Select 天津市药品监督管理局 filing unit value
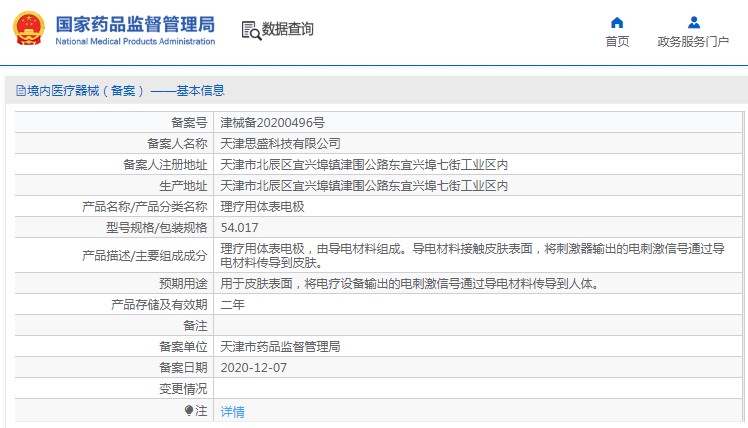The height and width of the screenshot is (428, 748). pyautogui.click(x=280, y=346)
